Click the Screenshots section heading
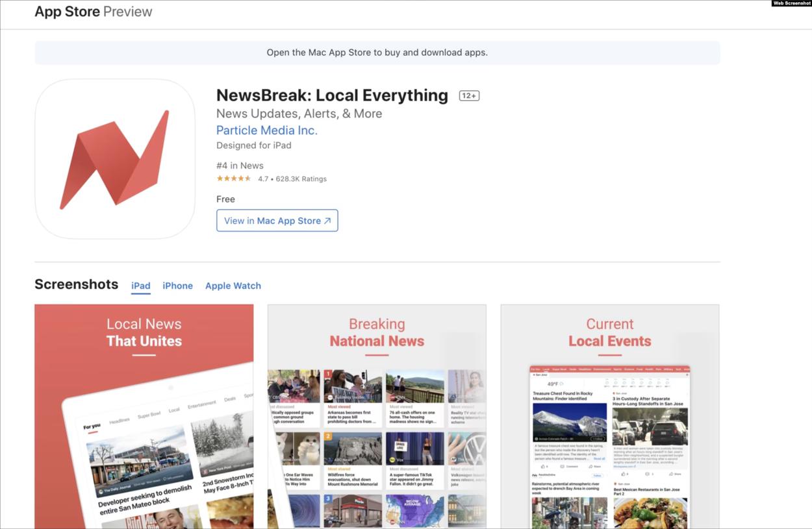The width and height of the screenshot is (812, 529). coord(77,284)
